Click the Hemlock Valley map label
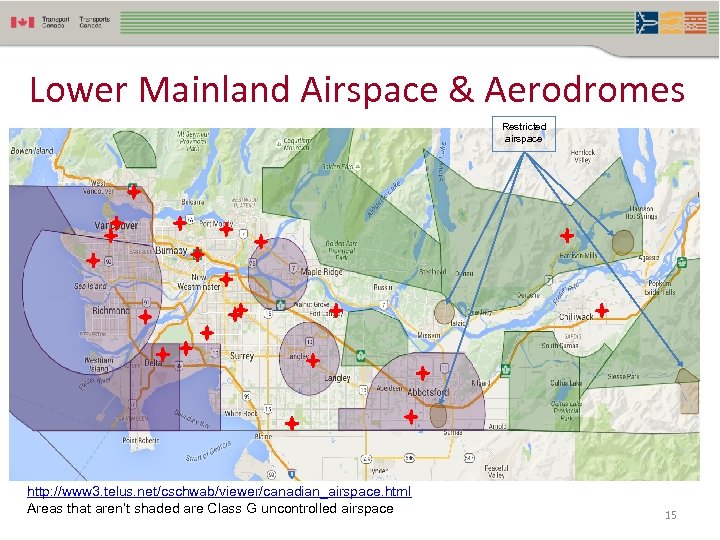The width and height of the screenshot is (720, 540). (583, 156)
